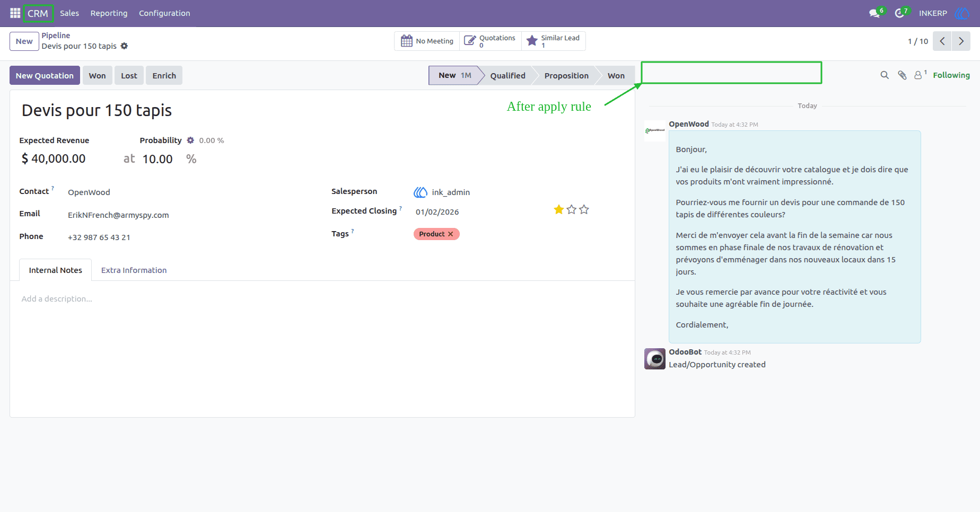Open the Similar Lead star button
Viewport: 980px width, 512px height.
coord(554,41)
